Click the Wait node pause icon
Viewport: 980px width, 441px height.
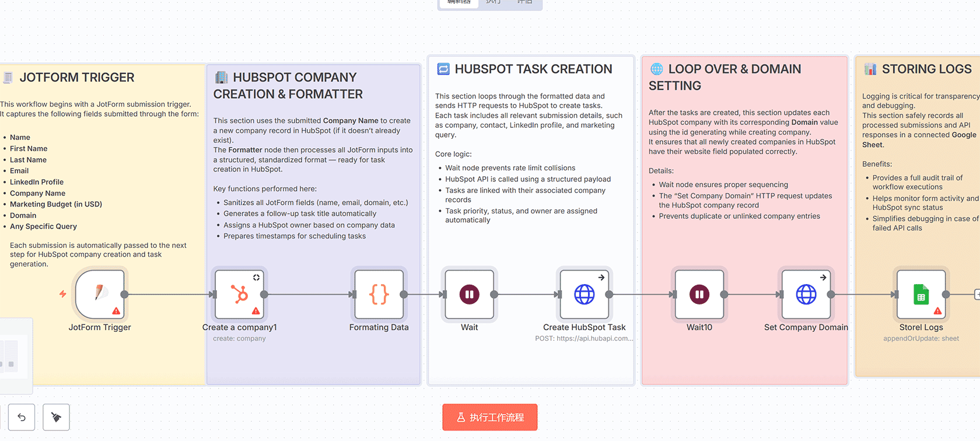469,295
